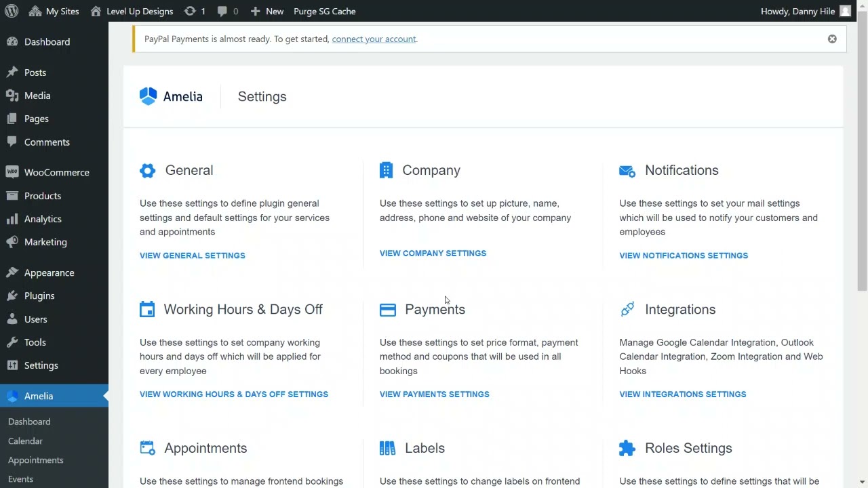Viewport: 868px width, 488px height.
Task: Click the Roles Settings puzzle icon
Action: pyautogui.click(x=627, y=448)
